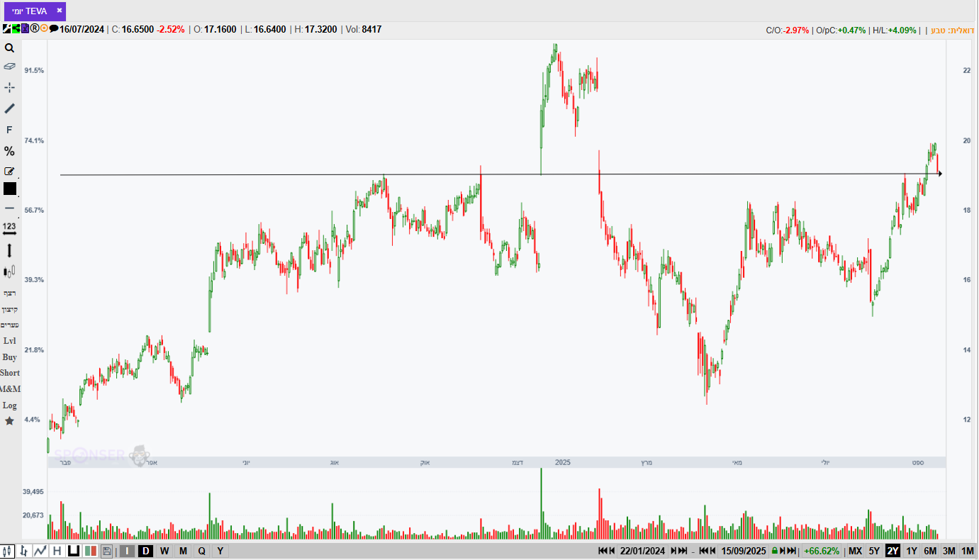Click the arrowhead end of horizontal line

tap(939, 174)
